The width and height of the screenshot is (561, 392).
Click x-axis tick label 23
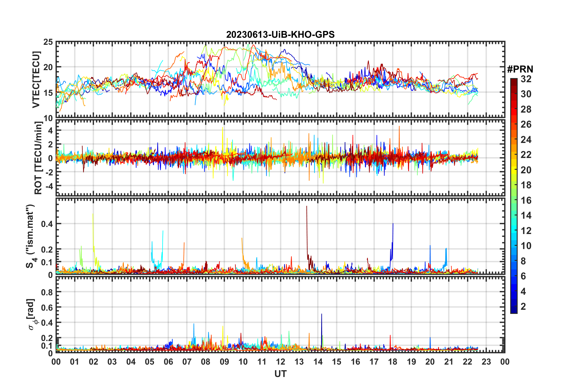(486, 362)
